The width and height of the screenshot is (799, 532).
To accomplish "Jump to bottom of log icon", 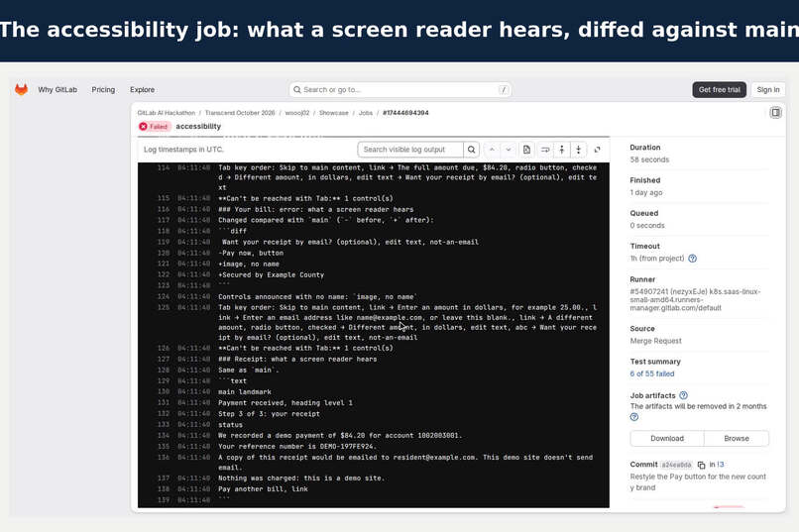I will tap(578, 150).
